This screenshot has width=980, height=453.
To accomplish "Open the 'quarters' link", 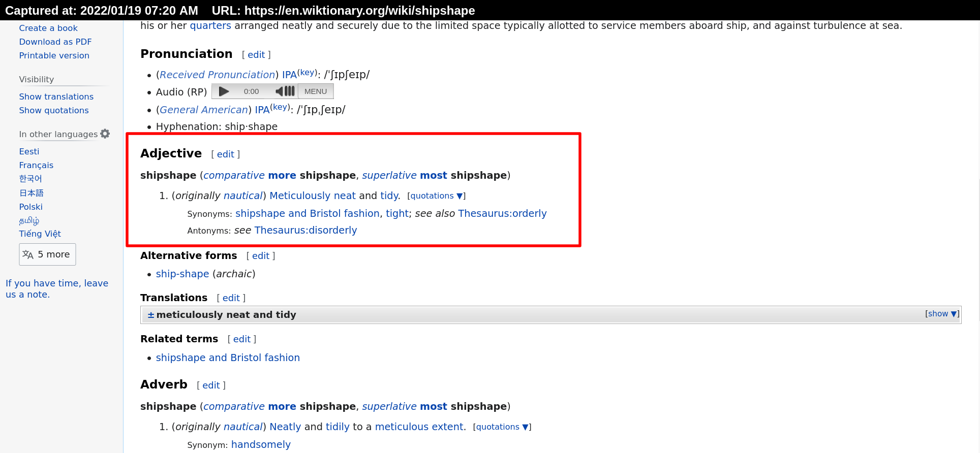I will pyautogui.click(x=210, y=26).
